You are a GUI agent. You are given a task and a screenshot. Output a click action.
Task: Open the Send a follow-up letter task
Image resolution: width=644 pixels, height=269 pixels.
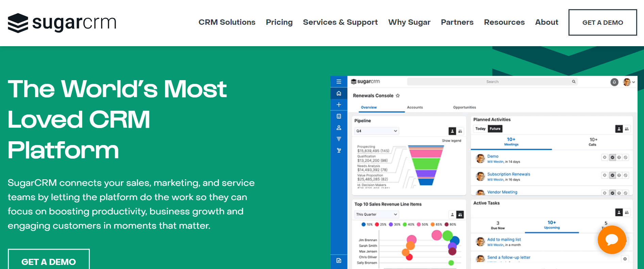point(509,257)
